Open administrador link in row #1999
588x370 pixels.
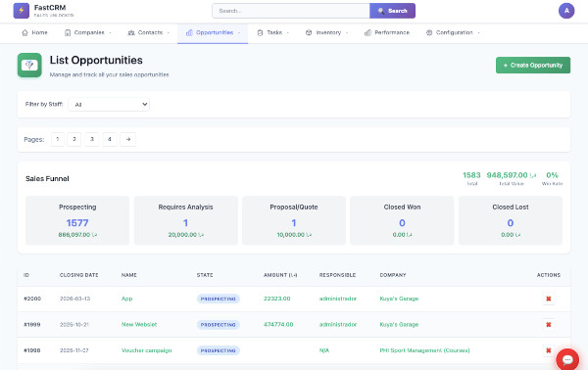338,325
